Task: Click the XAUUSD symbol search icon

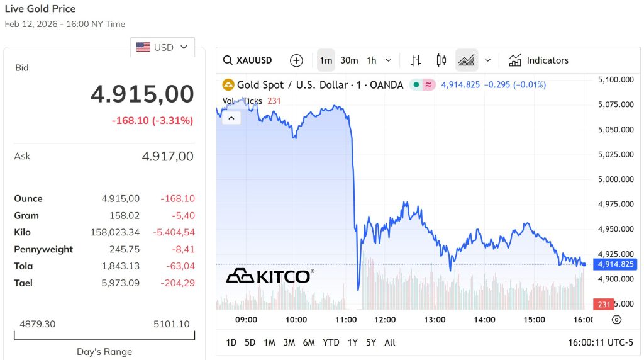Action: pos(228,60)
